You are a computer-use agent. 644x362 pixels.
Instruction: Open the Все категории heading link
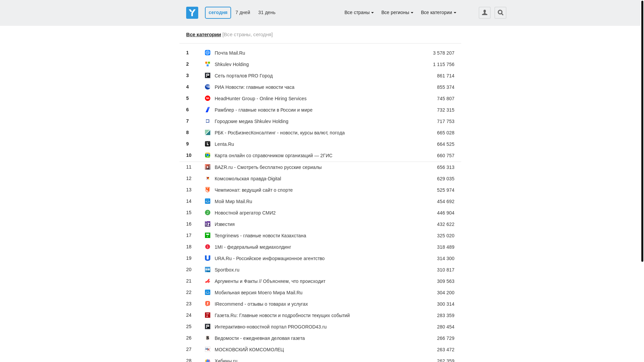(x=204, y=35)
